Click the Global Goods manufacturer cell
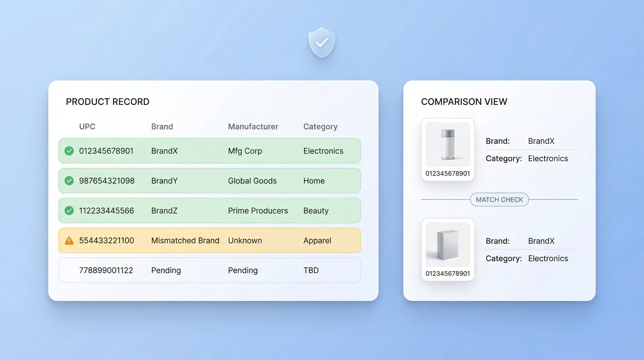The width and height of the screenshot is (644, 360). (252, 181)
